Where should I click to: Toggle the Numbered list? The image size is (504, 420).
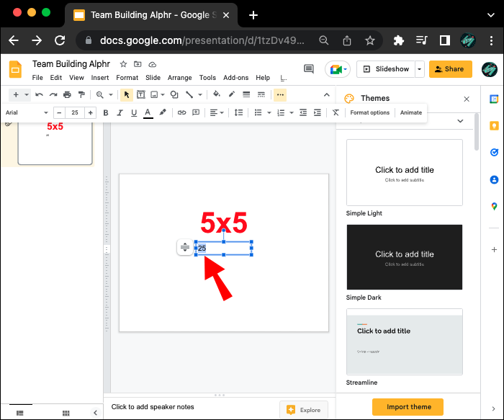click(281, 112)
